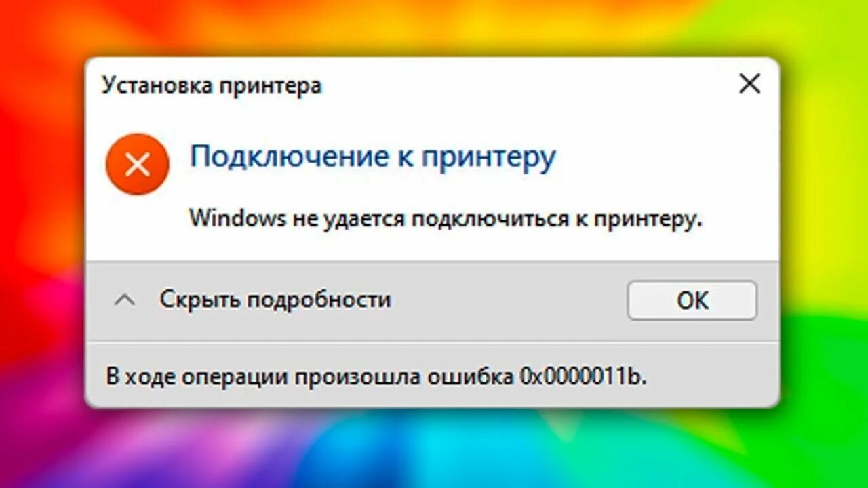Click the red error cross icon
Screen dimensions: 868x488
coord(137,164)
